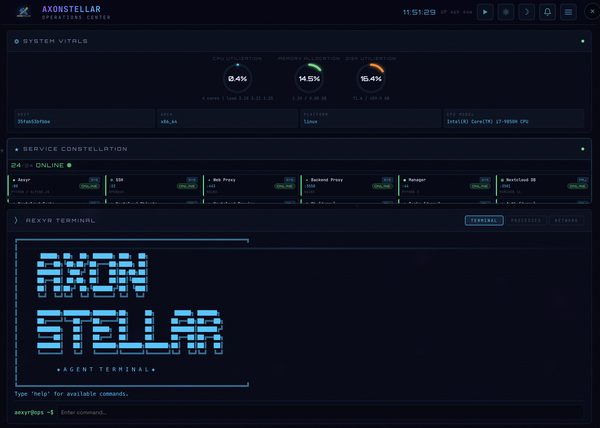Click the 11:51:29 clock display

click(x=419, y=12)
